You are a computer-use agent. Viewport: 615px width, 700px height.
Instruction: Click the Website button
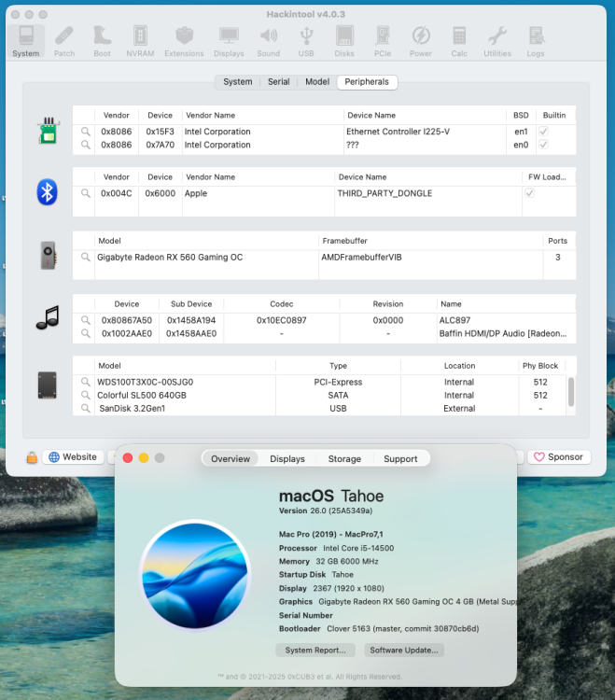point(73,457)
